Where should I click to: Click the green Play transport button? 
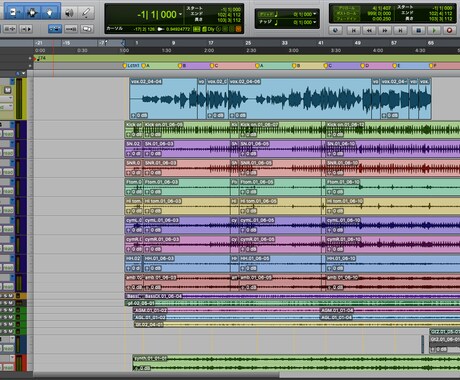tap(434, 30)
